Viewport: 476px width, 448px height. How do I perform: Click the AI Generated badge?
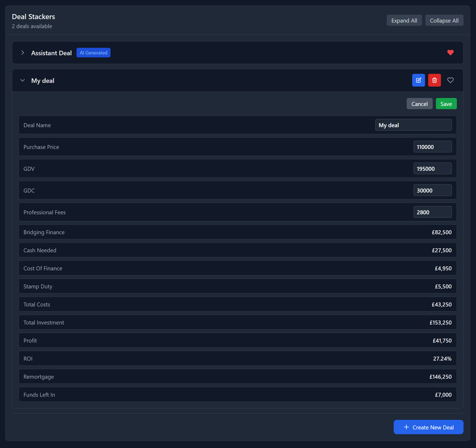(x=93, y=53)
